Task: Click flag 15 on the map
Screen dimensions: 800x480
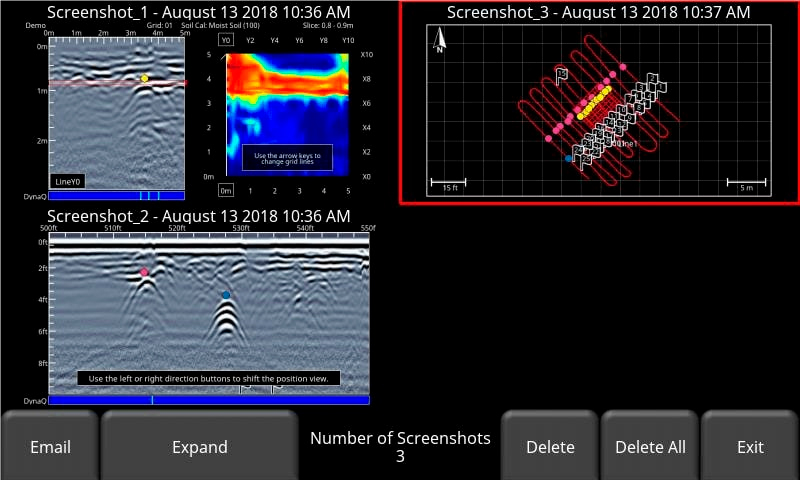Action: 561,74
